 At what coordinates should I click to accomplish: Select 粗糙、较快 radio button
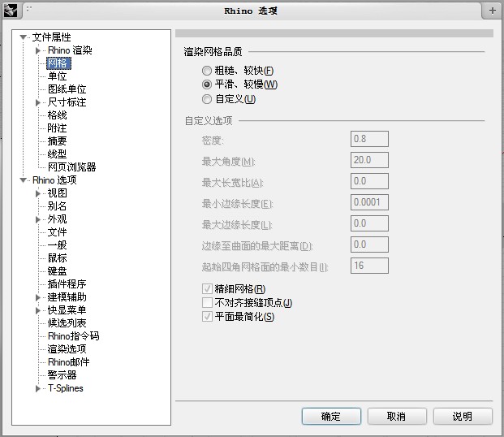pos(207,71)
